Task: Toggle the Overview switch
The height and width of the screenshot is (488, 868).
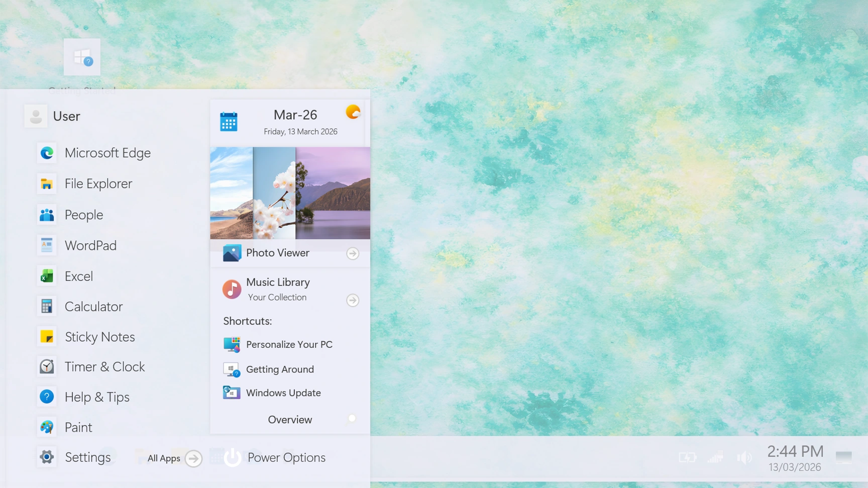Action: click(x=352, y=419)
